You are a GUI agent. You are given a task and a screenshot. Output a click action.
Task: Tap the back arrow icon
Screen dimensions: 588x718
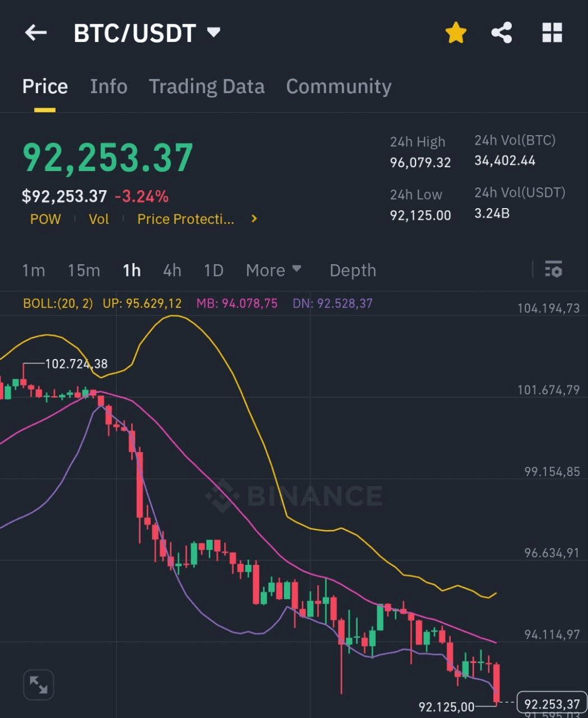(35, 33)
